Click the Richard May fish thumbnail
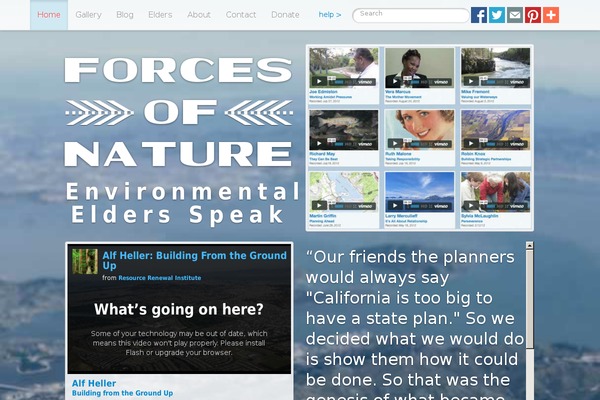Viewport: 600px width, 400px height. pyautogui.click(x=344, y=130)
